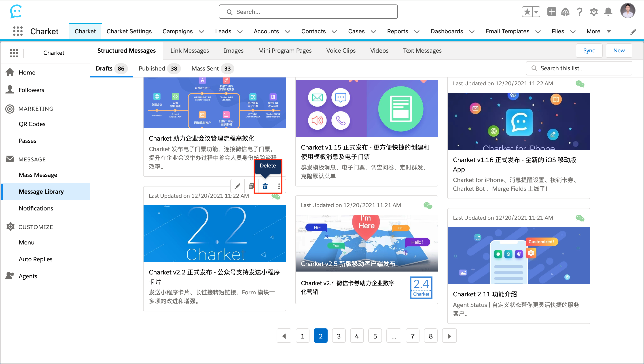
Task: Expand the Email Templates tab dropdown
Action: point(538,32)
